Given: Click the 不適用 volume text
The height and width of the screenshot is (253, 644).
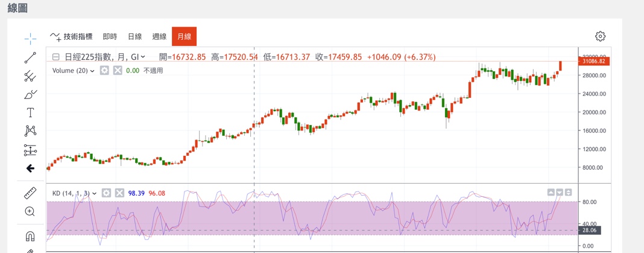Looking at the screenshot, I should [153, 71].
